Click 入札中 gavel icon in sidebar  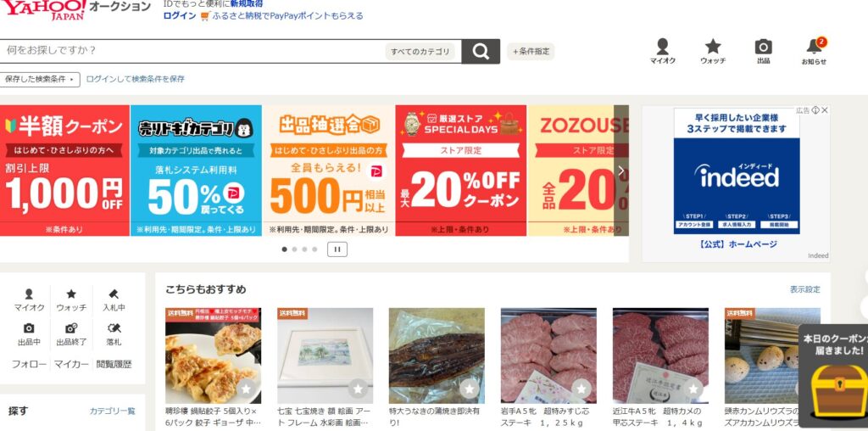pyautogui.click(x=114, y=300)
